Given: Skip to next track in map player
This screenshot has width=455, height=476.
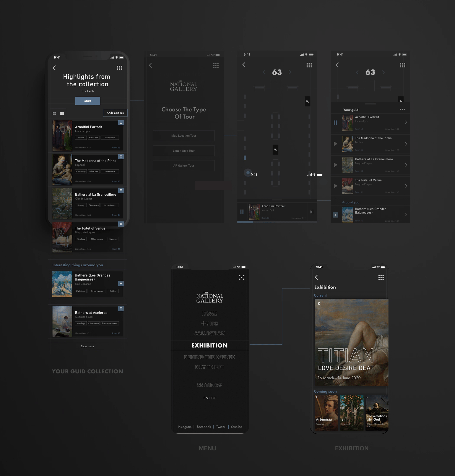Looking at the screenshot, I should [x=312, y=212].
